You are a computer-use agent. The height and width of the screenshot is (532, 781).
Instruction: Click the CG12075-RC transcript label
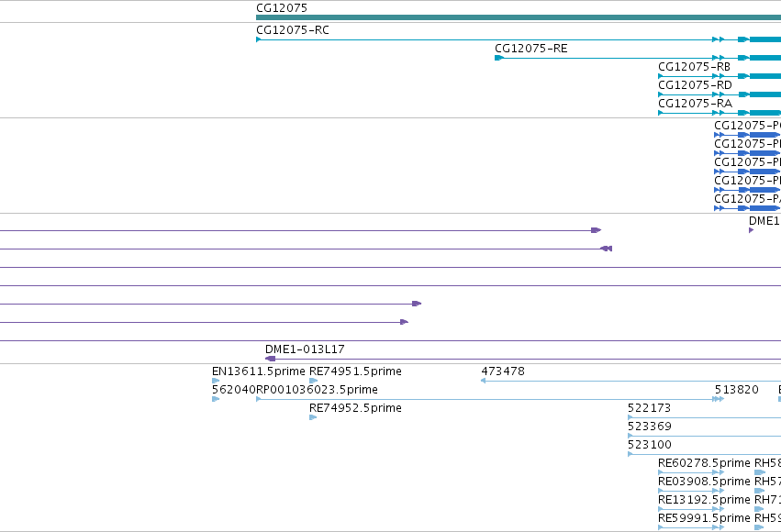pos(293,30)
